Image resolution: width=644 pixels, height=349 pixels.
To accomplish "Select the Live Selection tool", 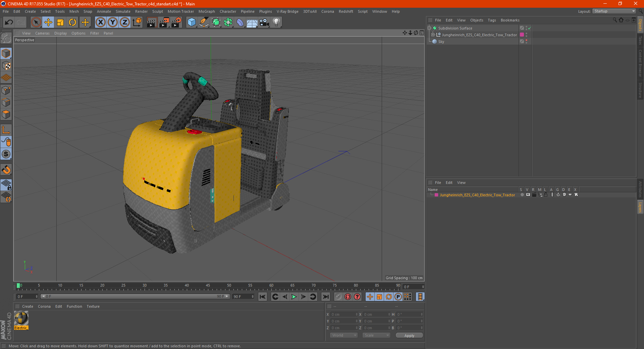I will pyautogui.click(x=36, y=22).
